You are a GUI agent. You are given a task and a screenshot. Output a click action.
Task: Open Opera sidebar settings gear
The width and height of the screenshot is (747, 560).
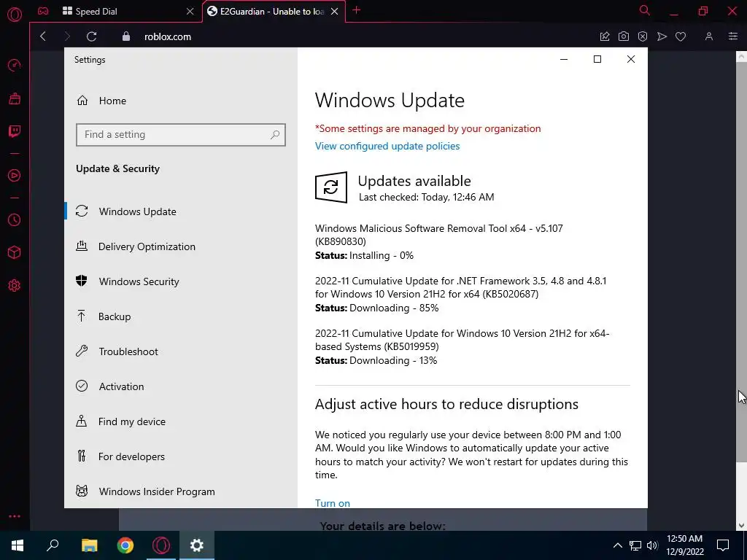point(15,285)
